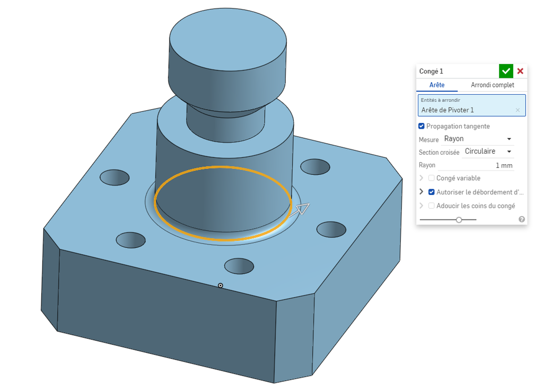Open the Section croisée dropdown showing Circulaire

[487, 152]
